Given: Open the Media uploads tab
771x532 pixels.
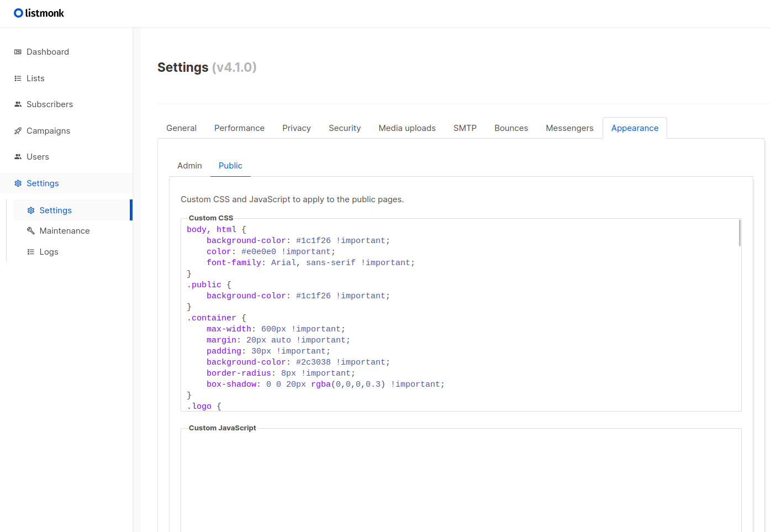Looking at the screenshot, I should point(407,128).
